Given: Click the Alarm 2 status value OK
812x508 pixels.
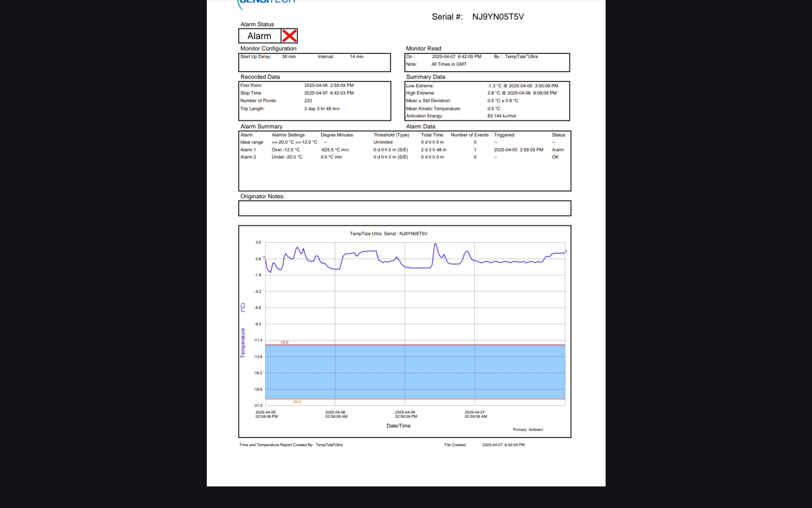Looking at the screenshot, I should click(555, 157).
